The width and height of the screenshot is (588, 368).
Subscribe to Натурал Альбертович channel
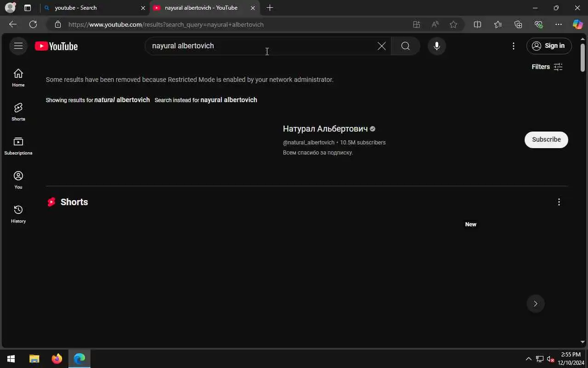tap(546, 139)
